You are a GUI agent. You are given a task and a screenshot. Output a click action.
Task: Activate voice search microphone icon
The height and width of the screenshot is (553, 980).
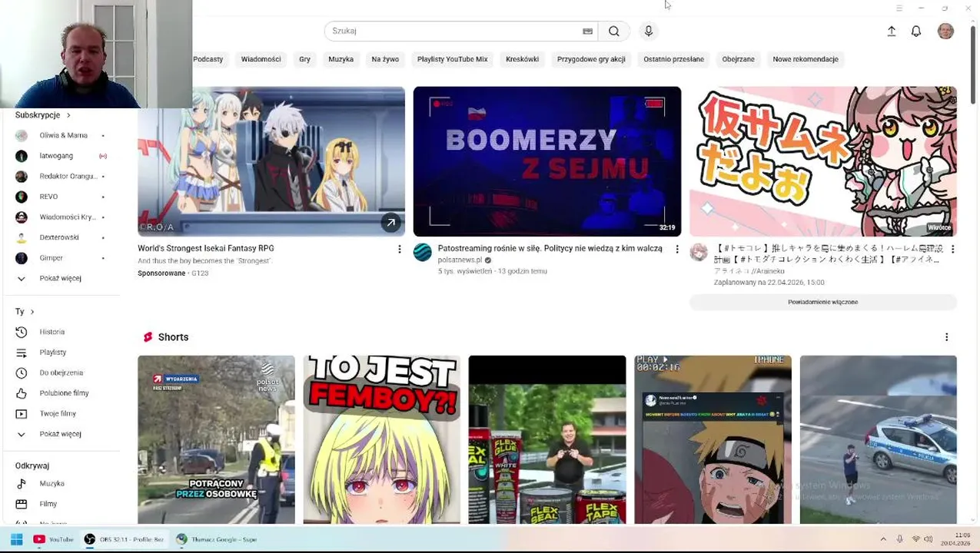pyautogui.click(x=649, y=31)
